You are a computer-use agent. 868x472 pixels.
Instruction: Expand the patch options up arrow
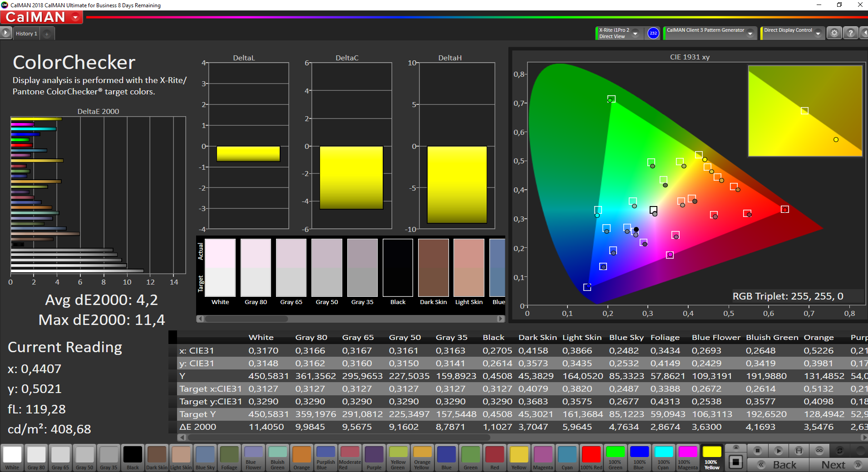click(736, 447)
